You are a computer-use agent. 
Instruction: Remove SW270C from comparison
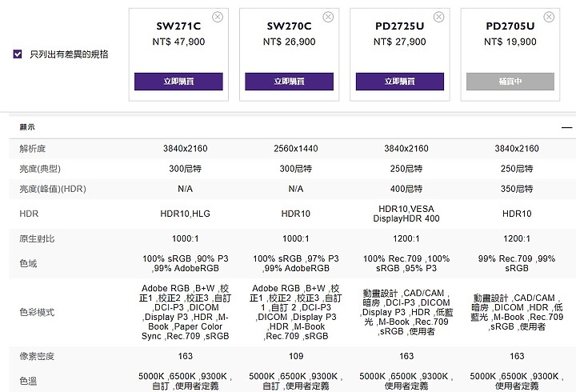click(328, 17)
